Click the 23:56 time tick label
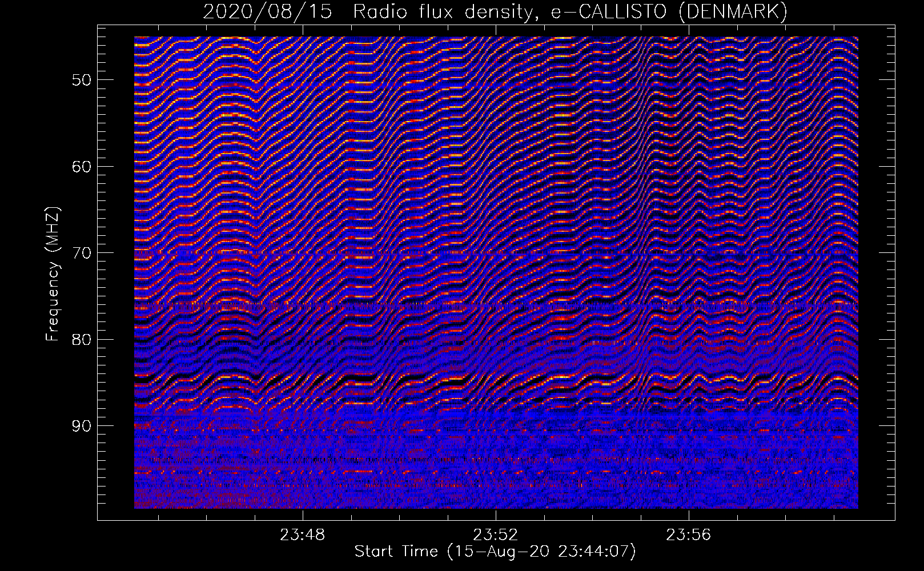The height and width of the screenshot is (571, 924). click(688, 535)
